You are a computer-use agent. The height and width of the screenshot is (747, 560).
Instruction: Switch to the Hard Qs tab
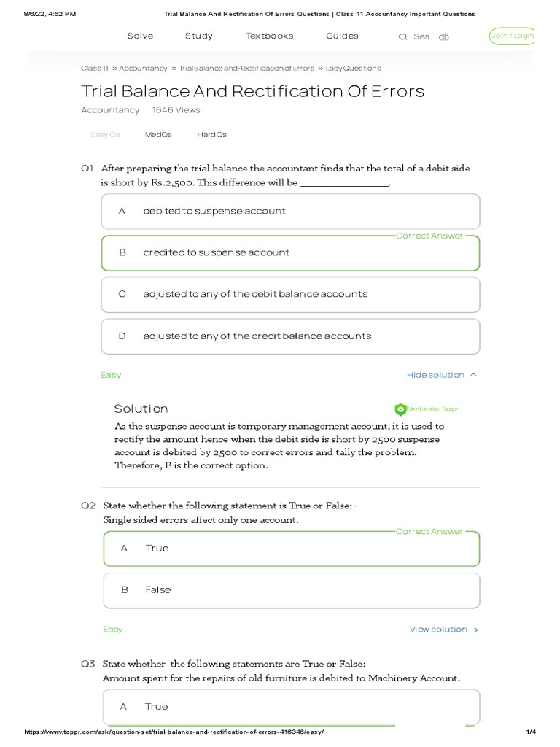coord(212,135)
